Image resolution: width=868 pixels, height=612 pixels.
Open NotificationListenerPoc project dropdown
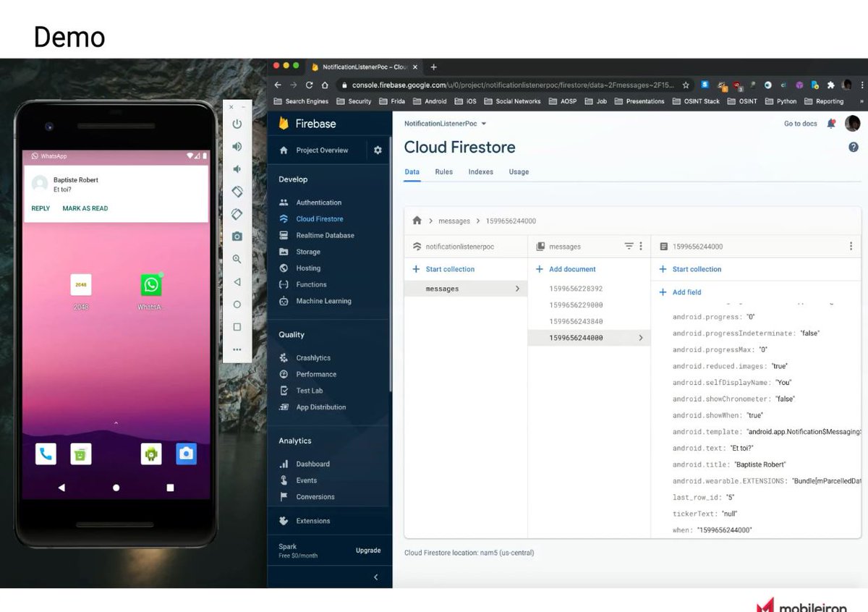pos(445,124)
